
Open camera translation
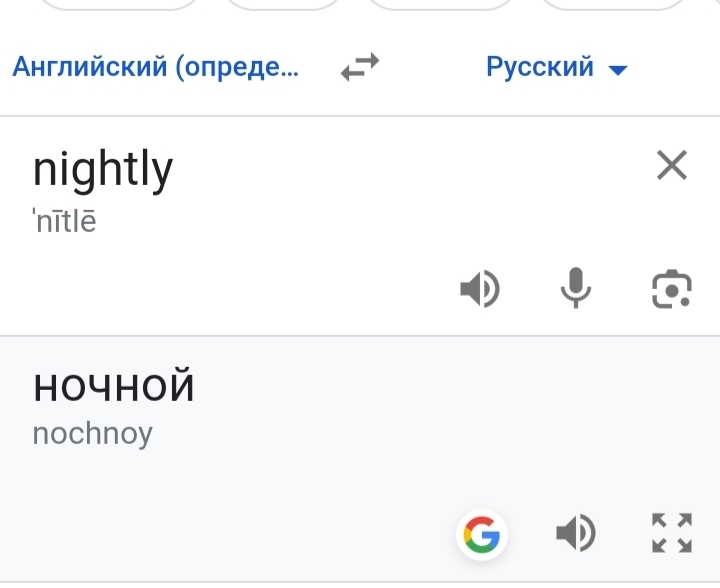point(671,290)
